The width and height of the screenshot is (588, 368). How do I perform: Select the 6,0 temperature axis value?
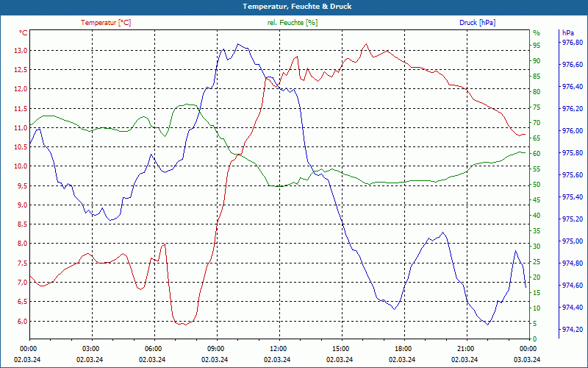(x=22, y=322)
